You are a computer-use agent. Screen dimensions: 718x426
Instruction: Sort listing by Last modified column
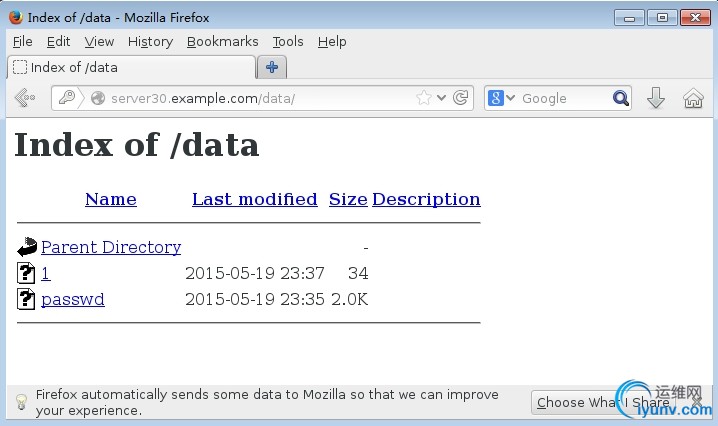[x=254, y=199]
